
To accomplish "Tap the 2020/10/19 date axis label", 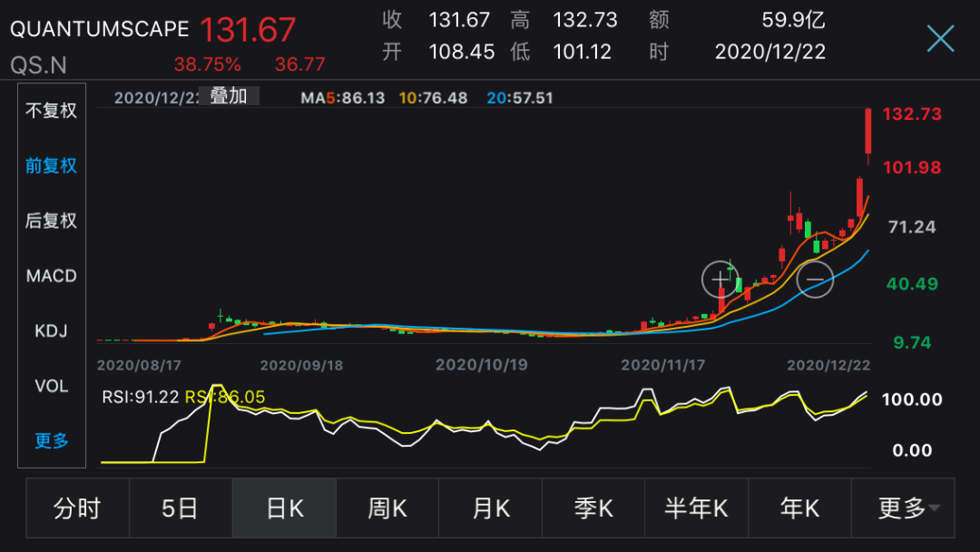I will coord(481,364).
